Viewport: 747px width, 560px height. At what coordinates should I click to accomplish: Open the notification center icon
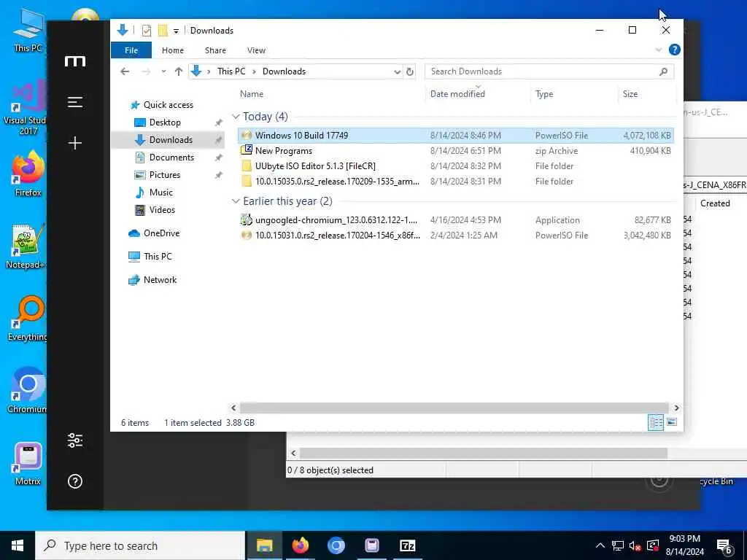[x=724, y=546]
